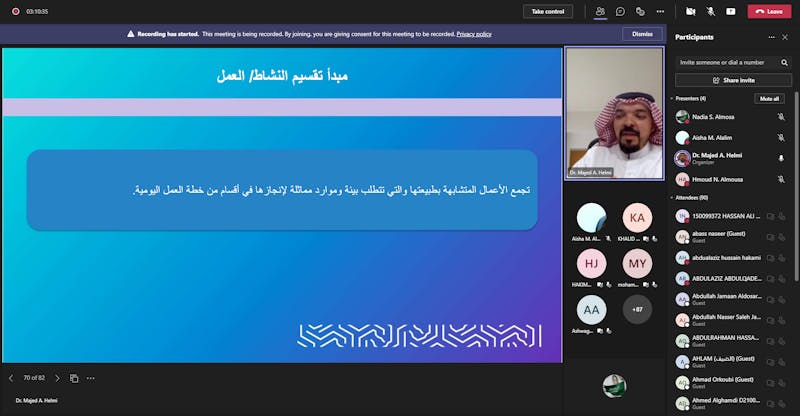Collapse the Attendees section

tap(672, 198)
